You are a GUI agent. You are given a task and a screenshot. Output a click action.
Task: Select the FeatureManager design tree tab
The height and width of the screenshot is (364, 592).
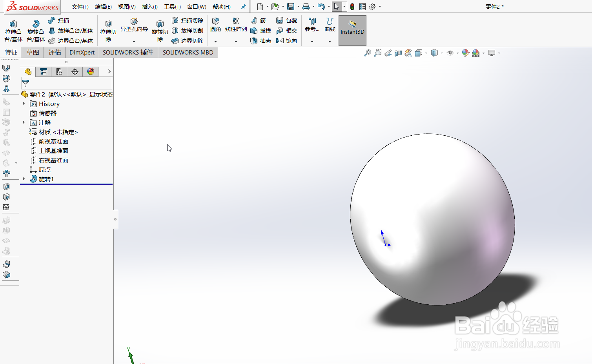[28, 71]
